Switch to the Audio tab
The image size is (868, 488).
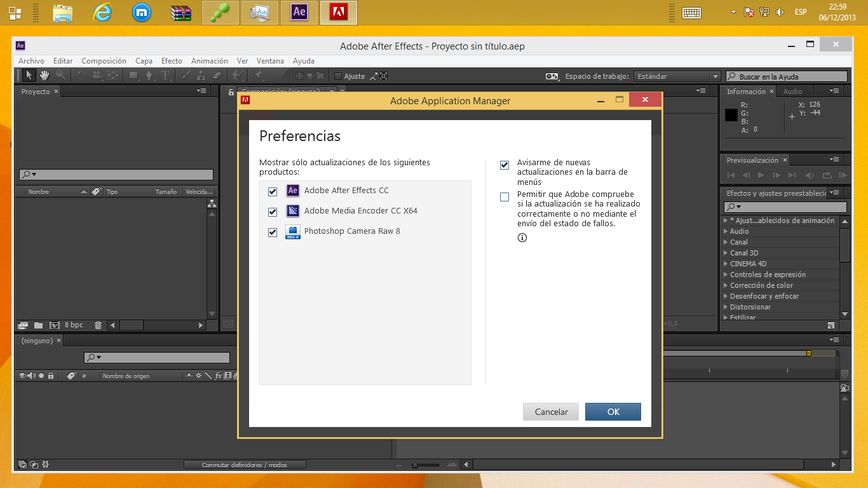pos(792,91)
